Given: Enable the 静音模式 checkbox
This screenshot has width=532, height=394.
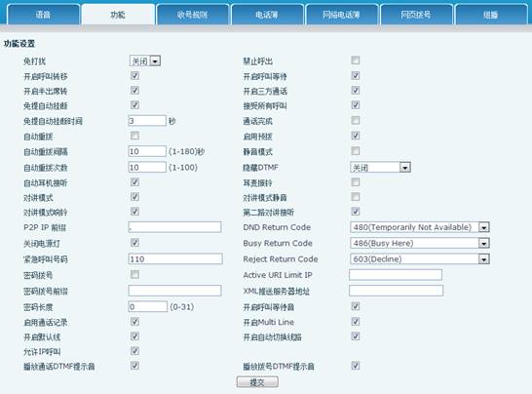Looking at the screenshot, I should [356, 150].
